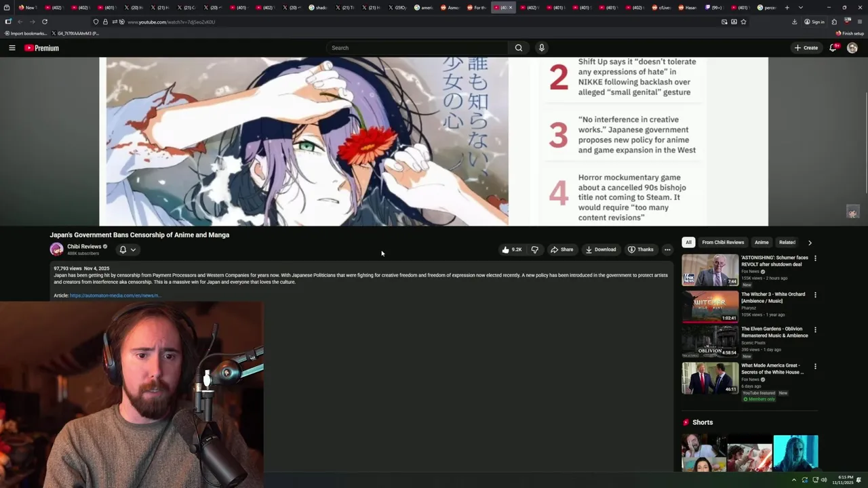868x488 pixels.
Task: Open options for Elven Gardens video
Action: pyautogui.click(x=815, y=330)
